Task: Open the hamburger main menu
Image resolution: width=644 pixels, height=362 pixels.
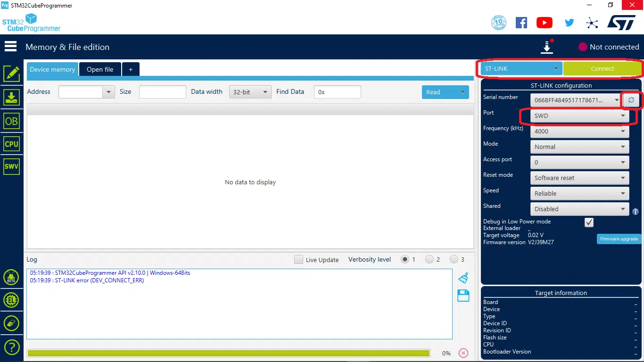Action: click(10, 46)
